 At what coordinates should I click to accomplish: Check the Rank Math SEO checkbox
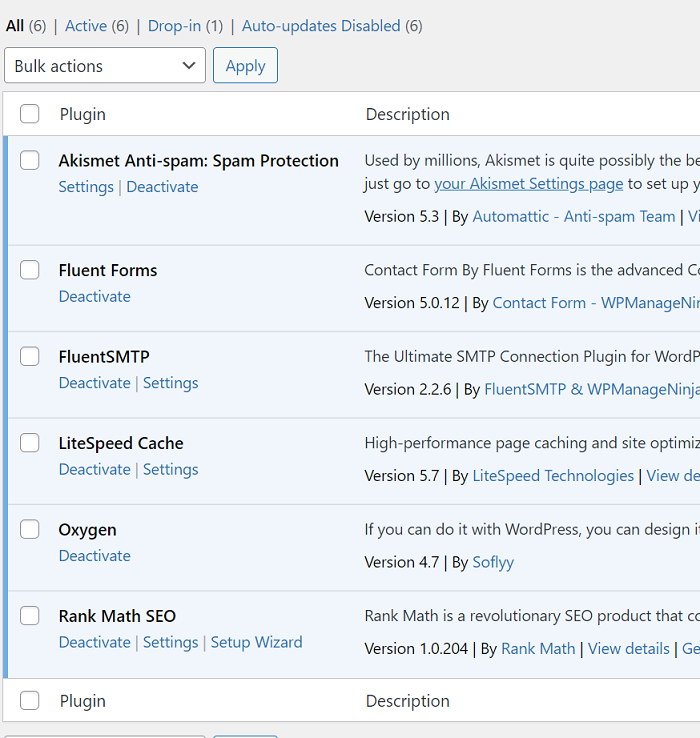point(29,616)
